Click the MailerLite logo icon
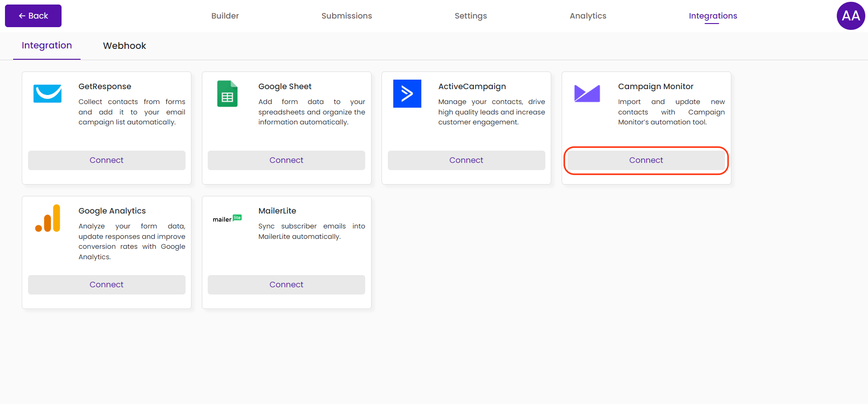The image size is (868, 404). pos(227,219)
